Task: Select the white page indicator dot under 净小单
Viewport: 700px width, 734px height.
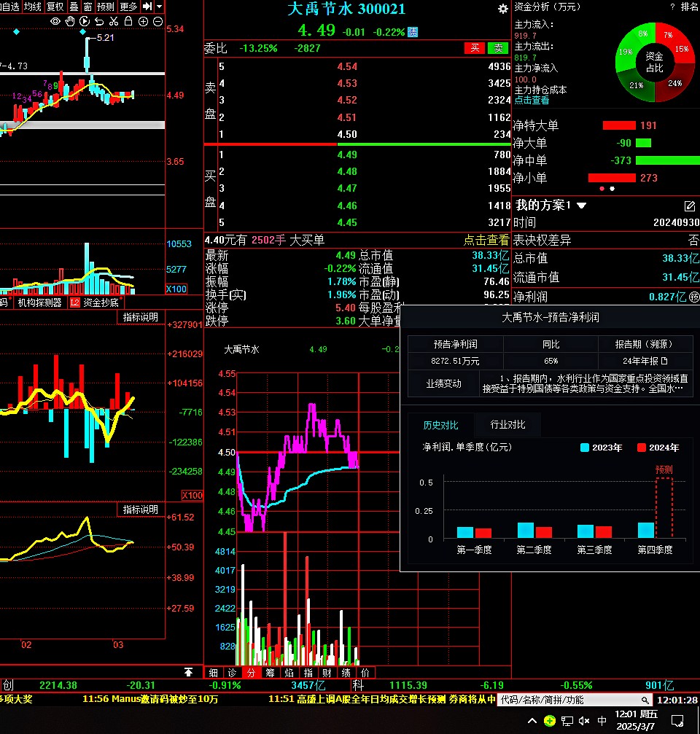Action: 612,189
